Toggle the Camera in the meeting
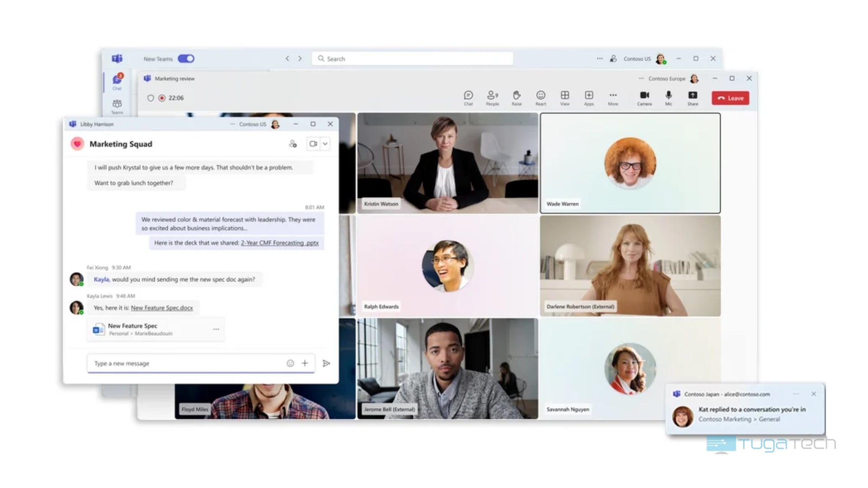868x488 pixels. [645, 98]
